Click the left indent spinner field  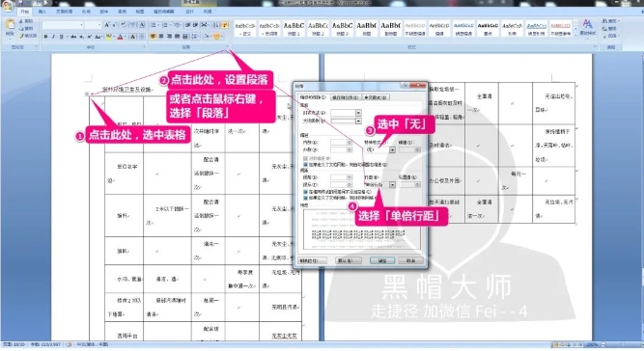pos(341,143)
